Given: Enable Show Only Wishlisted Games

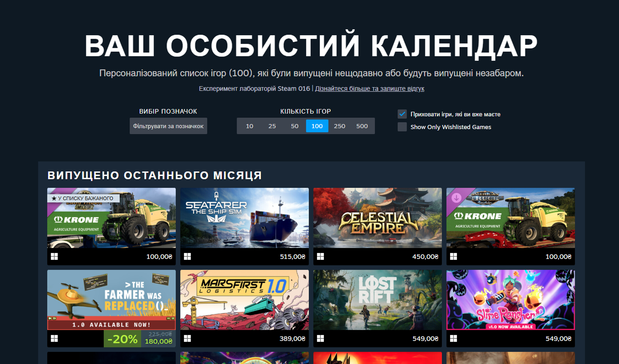Looking at the screenshot, I should (x=402, y=127).
